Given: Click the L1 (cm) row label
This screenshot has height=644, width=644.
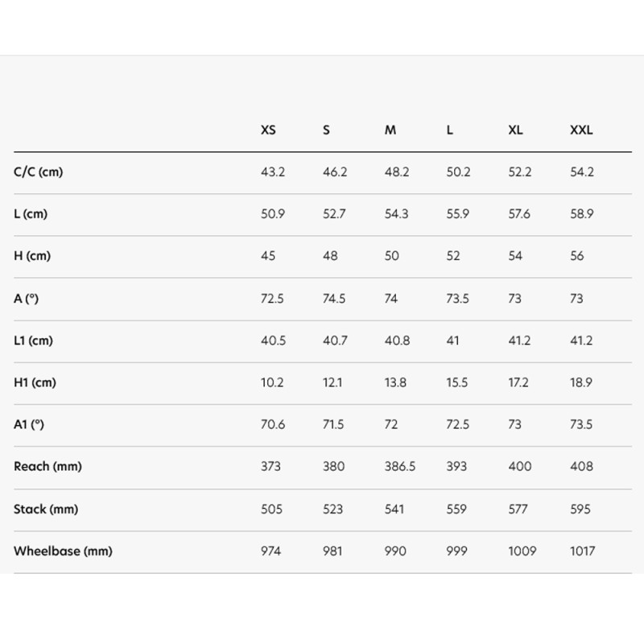Looking at the screenshot, I should coord(33,341).
